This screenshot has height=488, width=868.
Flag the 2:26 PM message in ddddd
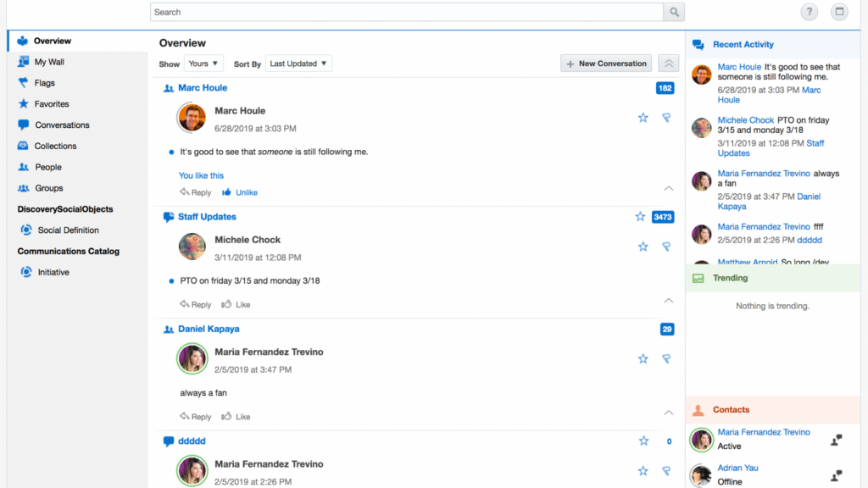[666, 471]
